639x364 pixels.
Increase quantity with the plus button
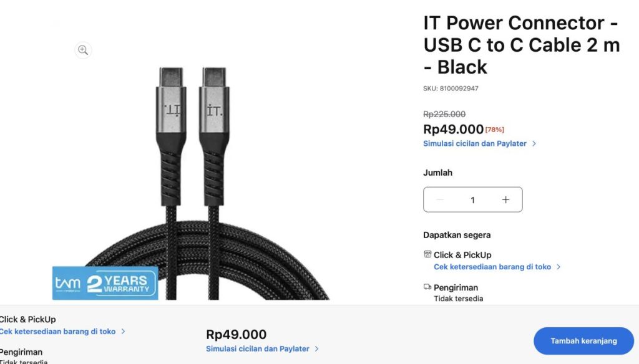click(505, 199)
